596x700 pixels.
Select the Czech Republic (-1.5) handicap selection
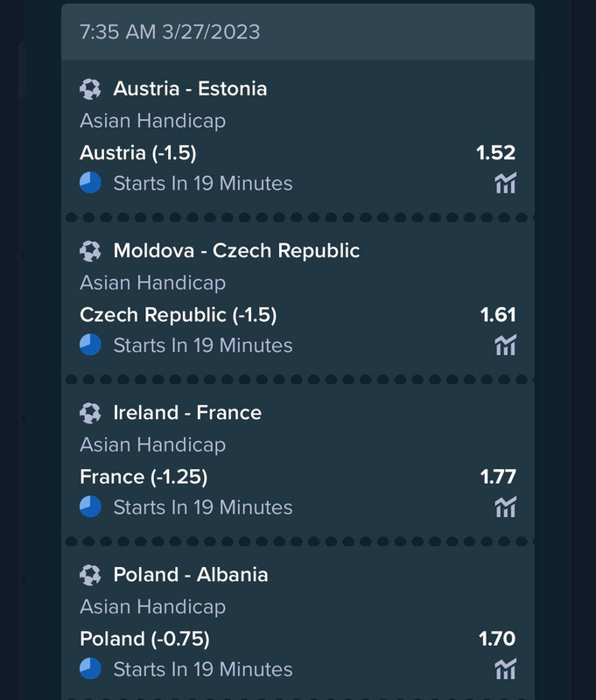point(179,315)
